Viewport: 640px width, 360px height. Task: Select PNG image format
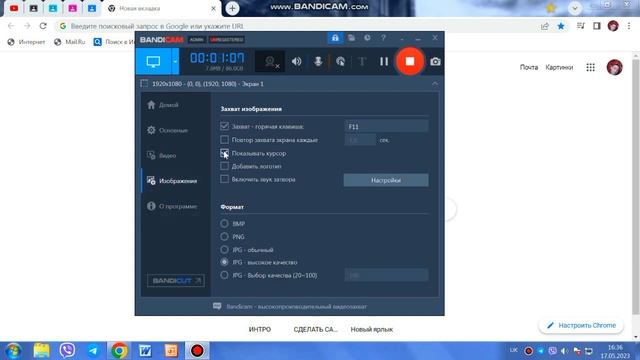coord(224,236)
